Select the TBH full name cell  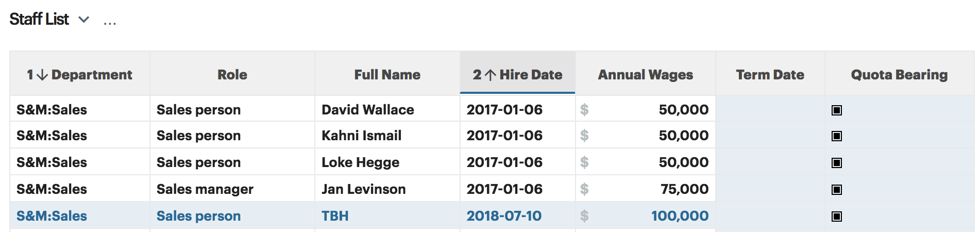click(x=335, y=216)
